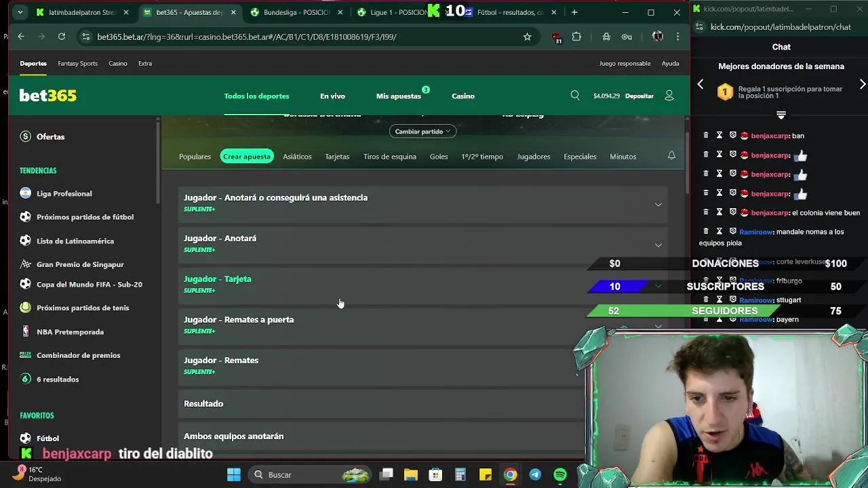Open 'Todos los deportes' menu
868x488 pixels.
pyautogui.click(x=256, y=96)
